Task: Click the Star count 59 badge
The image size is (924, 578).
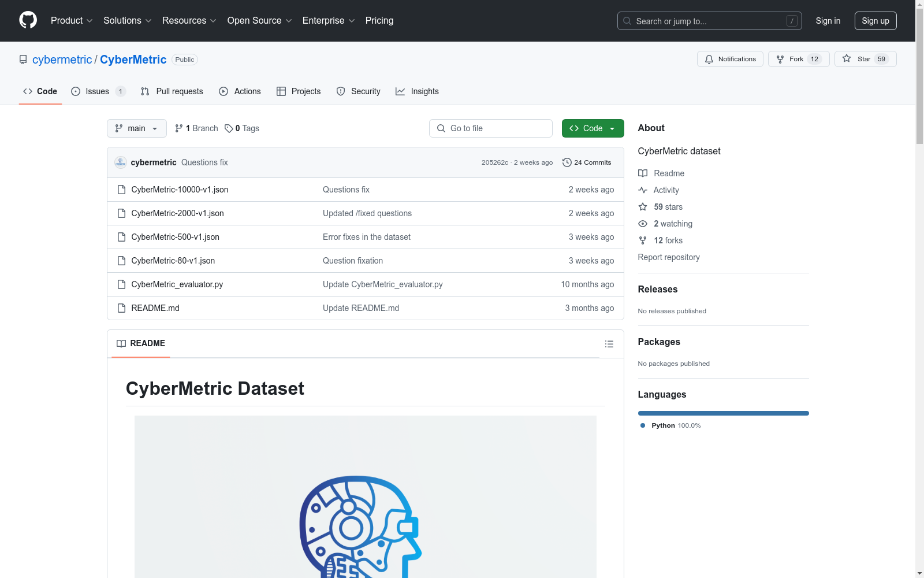Action: tap(881, 59)
